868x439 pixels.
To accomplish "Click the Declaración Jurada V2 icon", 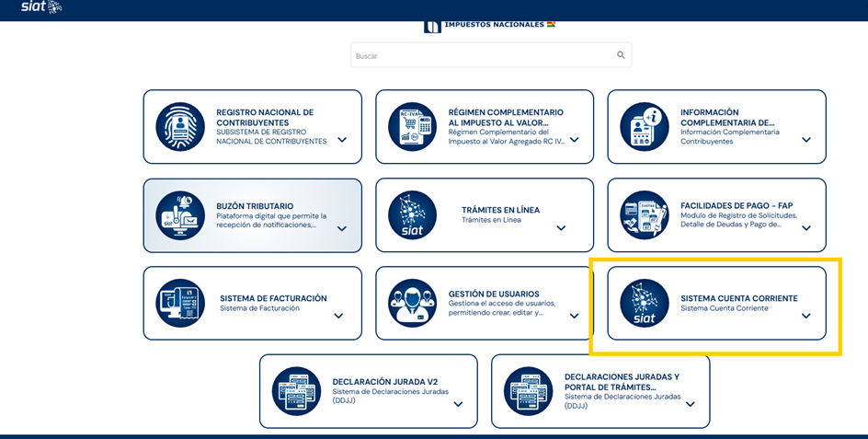I will [296, 391].
